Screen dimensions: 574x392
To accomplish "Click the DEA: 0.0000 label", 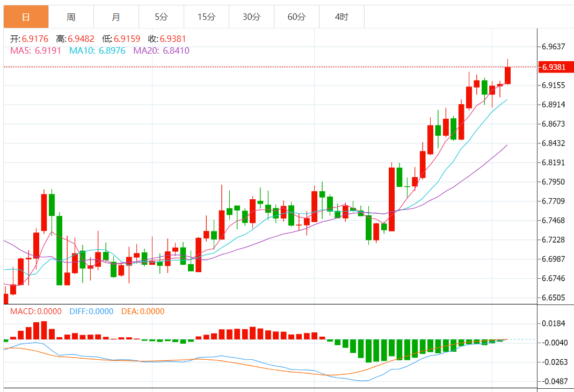I will coord(143,311).
